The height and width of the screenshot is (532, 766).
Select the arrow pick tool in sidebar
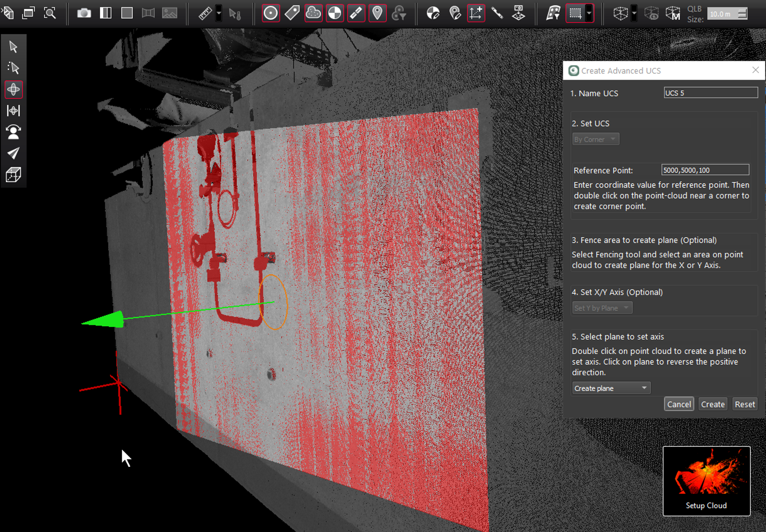pyautogui.click(x=14, y=47)
